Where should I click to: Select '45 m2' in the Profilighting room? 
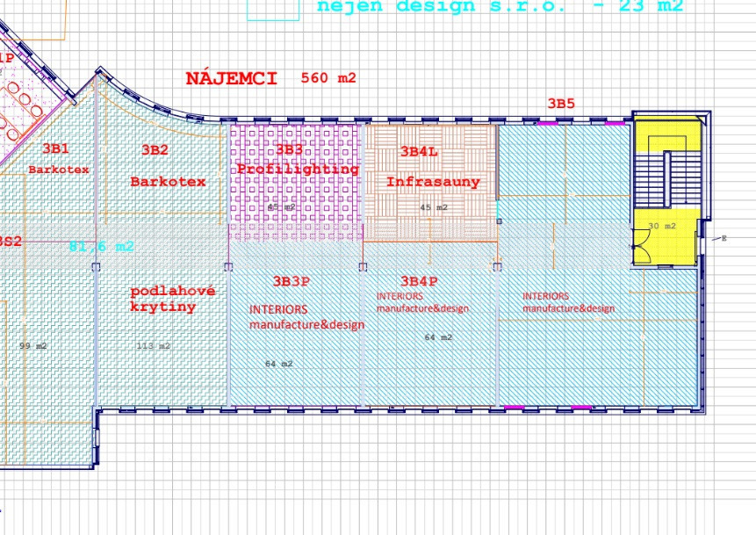281,207
